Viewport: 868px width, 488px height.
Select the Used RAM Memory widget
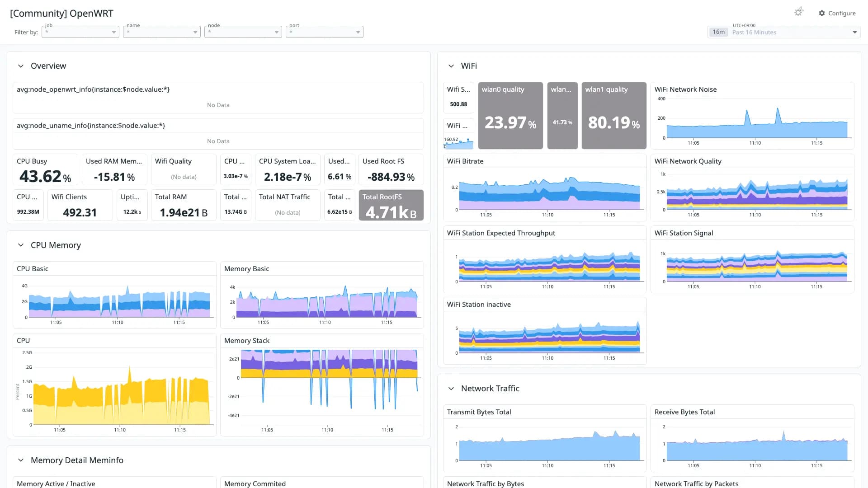[114, 169]
